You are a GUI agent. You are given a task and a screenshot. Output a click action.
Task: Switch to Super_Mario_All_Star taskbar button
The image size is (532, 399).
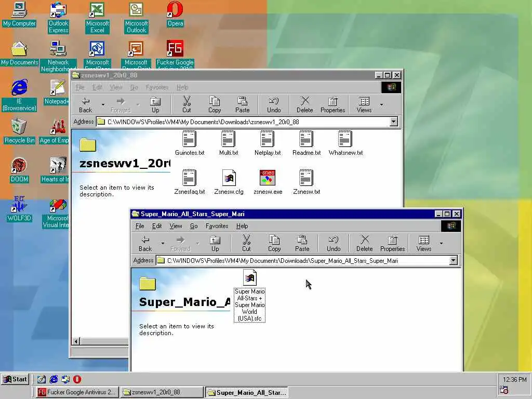coord(247,392)
